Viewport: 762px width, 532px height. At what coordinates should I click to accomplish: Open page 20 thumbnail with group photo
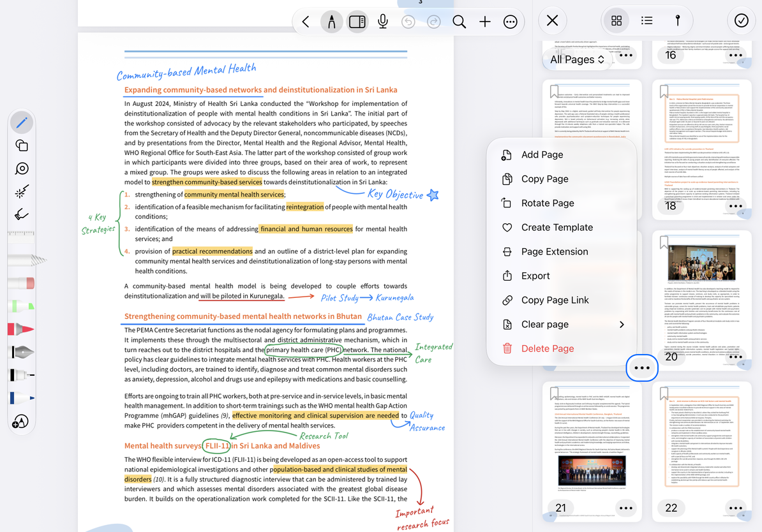pos(702,299)
